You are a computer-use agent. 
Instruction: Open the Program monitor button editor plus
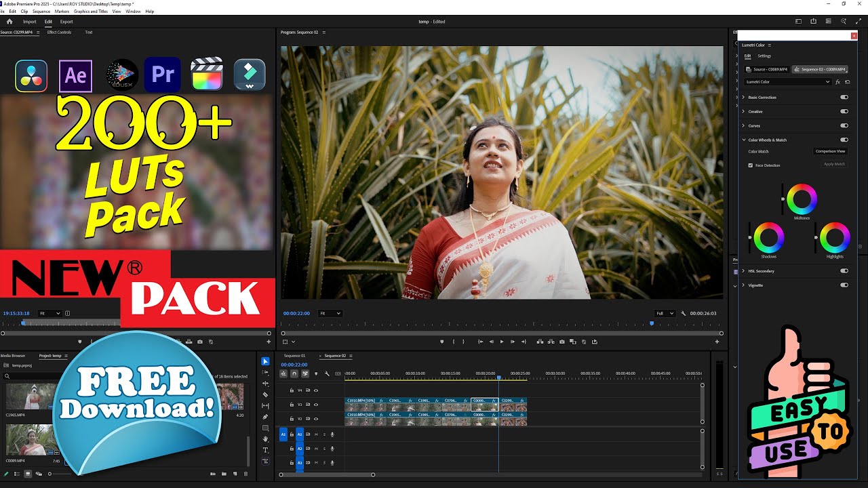pyautogui.click(x=717, y=342)
